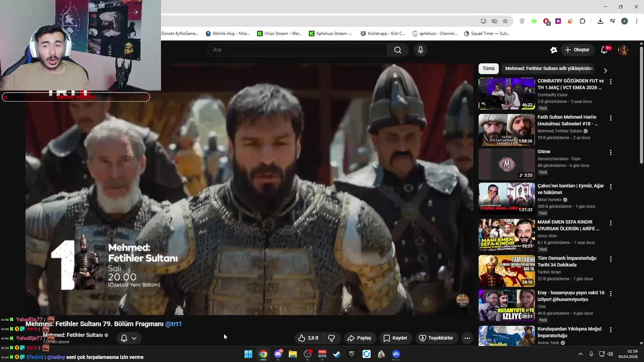Viewport: 644px width, 362px height.
Task: Open the apheliuss Channel bookmark
Action: tap(434, 34)
